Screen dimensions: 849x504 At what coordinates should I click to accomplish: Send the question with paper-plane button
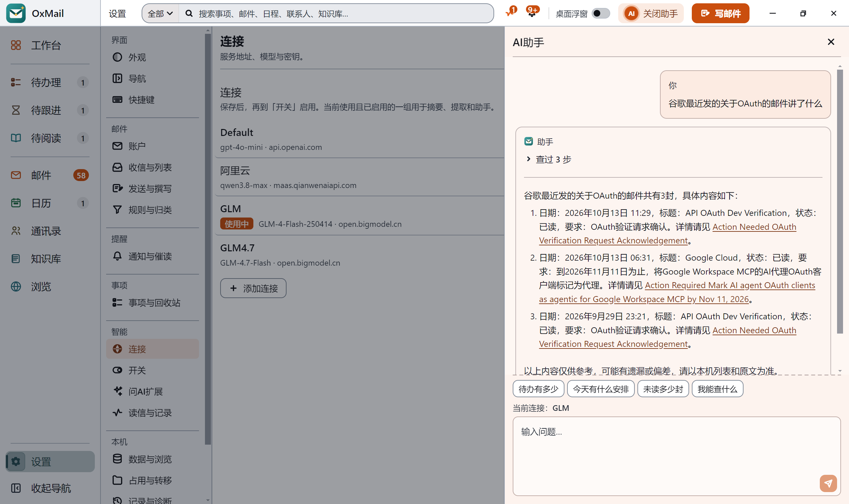(828, 483)
